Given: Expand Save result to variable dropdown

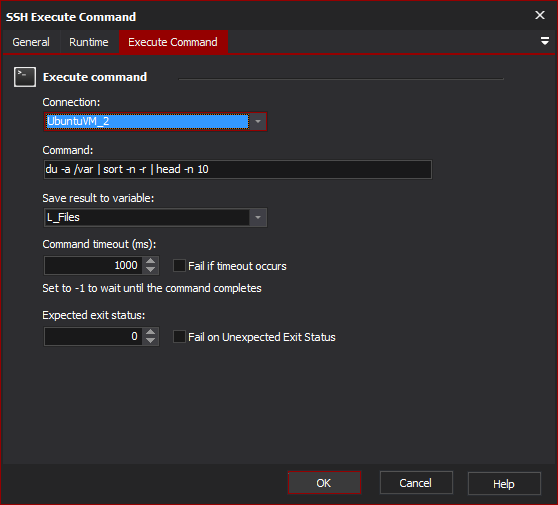Looking at the screenshot, I should [258, 217].
